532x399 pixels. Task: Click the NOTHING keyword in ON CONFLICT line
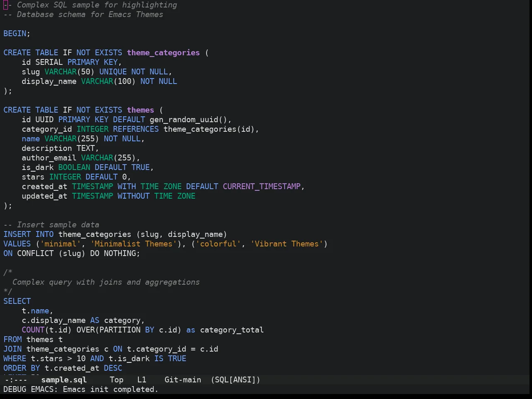tap(120, 253)
